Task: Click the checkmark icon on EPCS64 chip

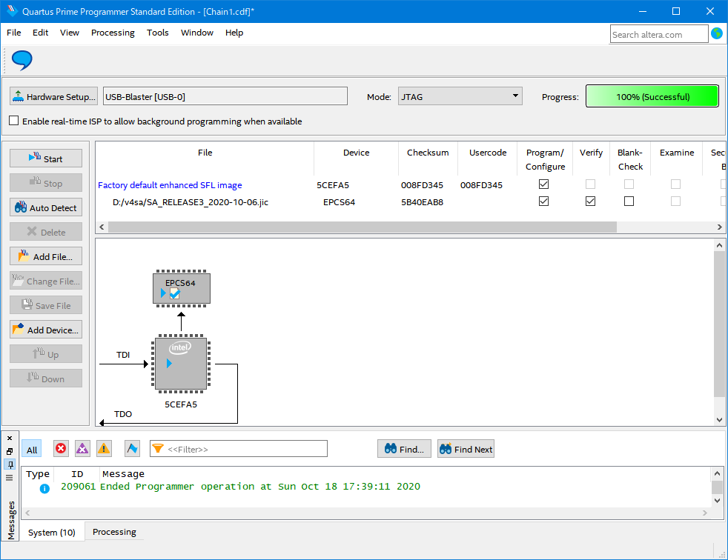Action: pyautogui.click(x=174, y=293)
